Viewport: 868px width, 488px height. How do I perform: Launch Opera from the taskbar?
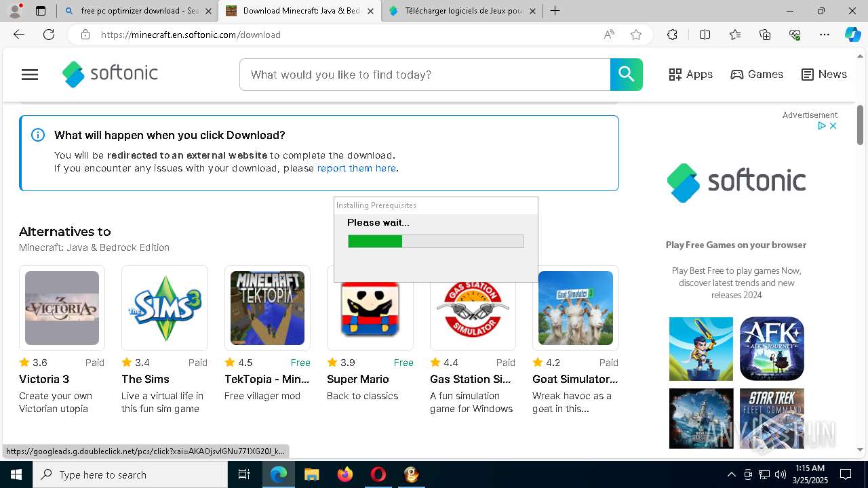pos(378,474)
